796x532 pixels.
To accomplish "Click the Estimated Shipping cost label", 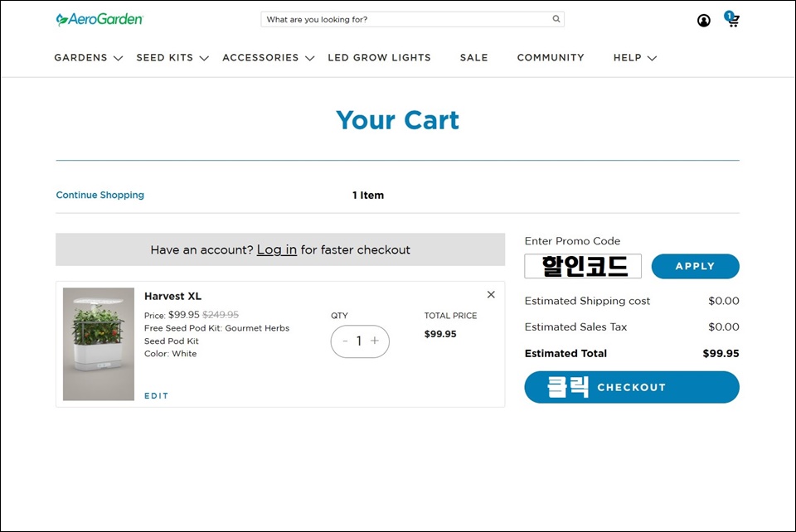I will point(587,301).
